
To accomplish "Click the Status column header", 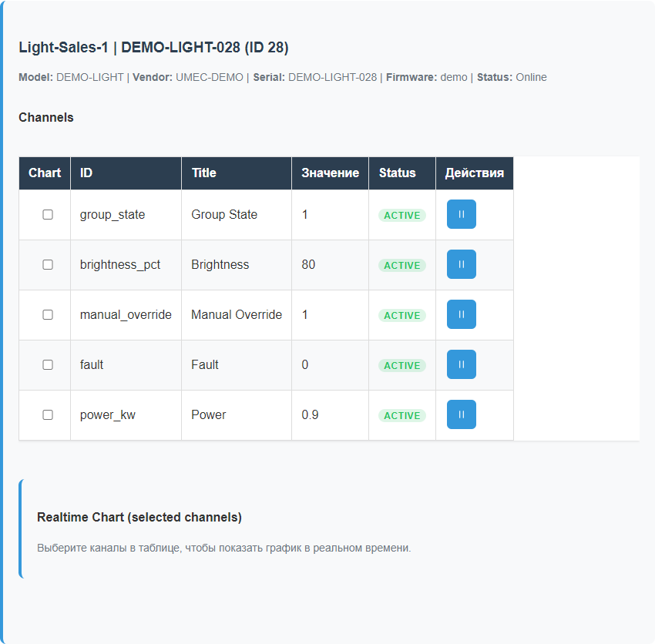I will coord(397,173).
